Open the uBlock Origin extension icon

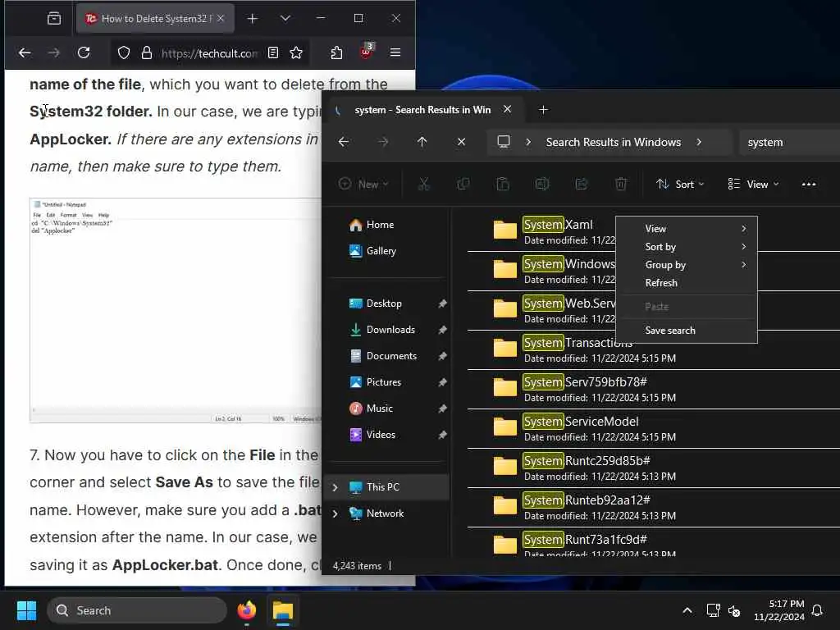click(x=367, y=52)
